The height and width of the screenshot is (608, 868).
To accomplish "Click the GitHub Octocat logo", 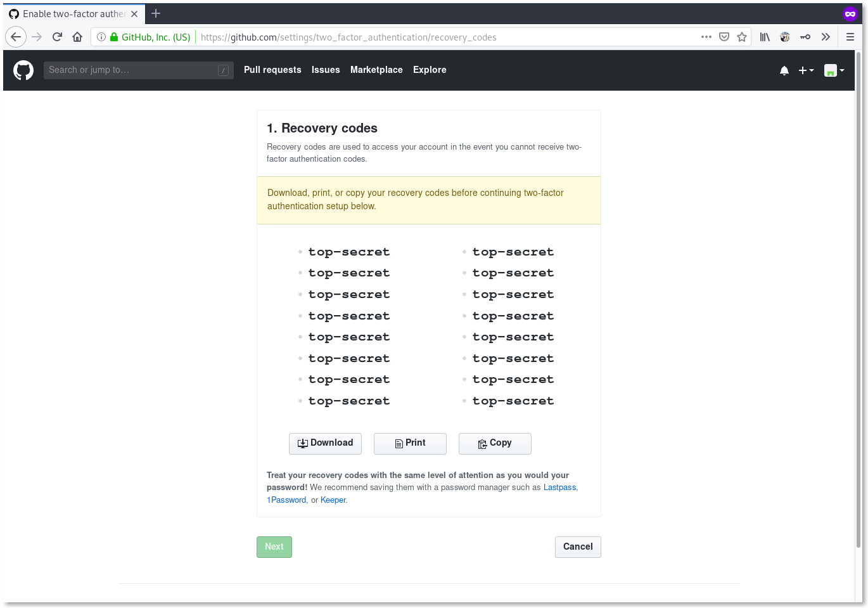I will tap(23, 70).
